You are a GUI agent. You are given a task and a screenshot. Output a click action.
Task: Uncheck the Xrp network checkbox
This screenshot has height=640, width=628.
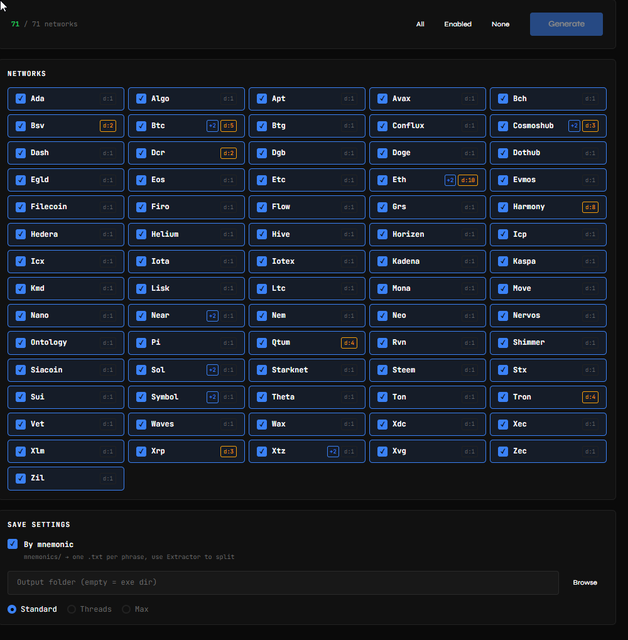coord(141,451)
